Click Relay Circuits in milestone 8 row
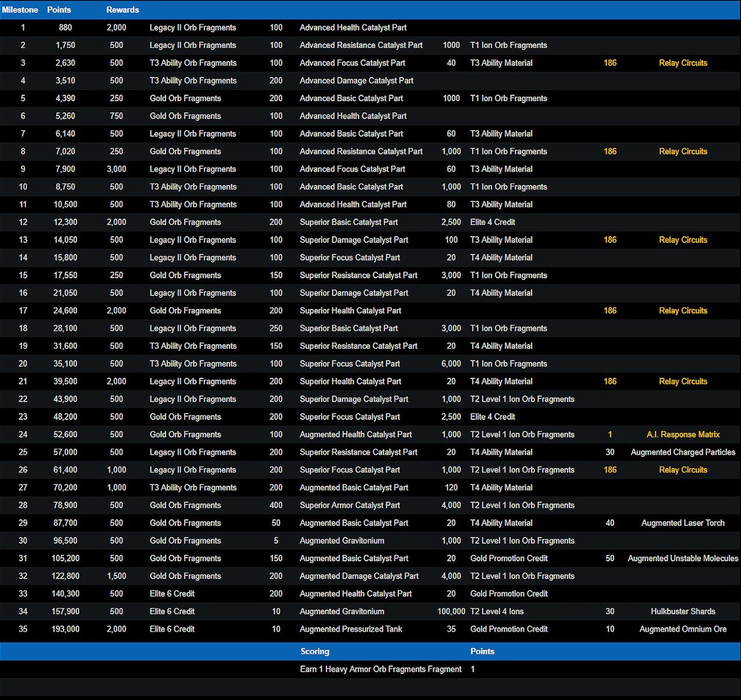The image size is (741, 700). click(683, 152)
